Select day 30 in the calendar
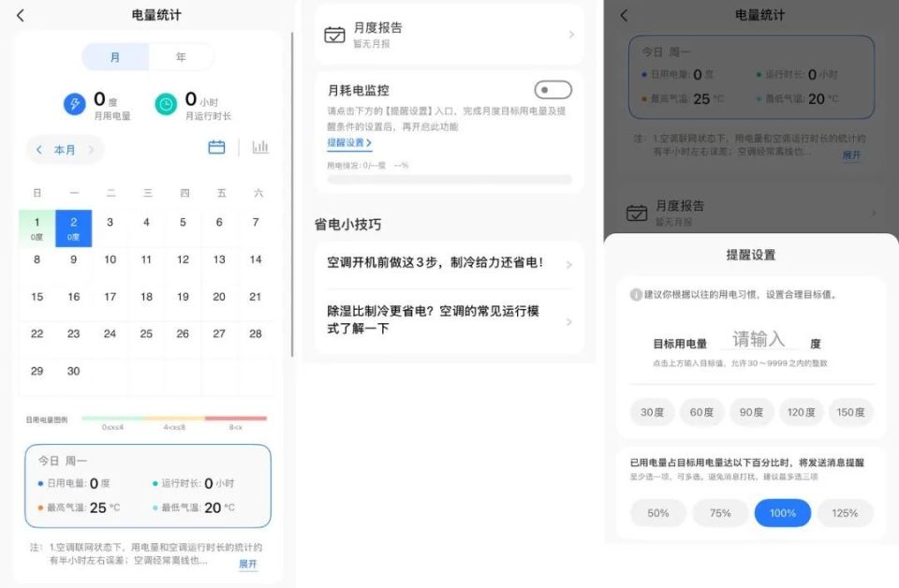 (73, 371)
